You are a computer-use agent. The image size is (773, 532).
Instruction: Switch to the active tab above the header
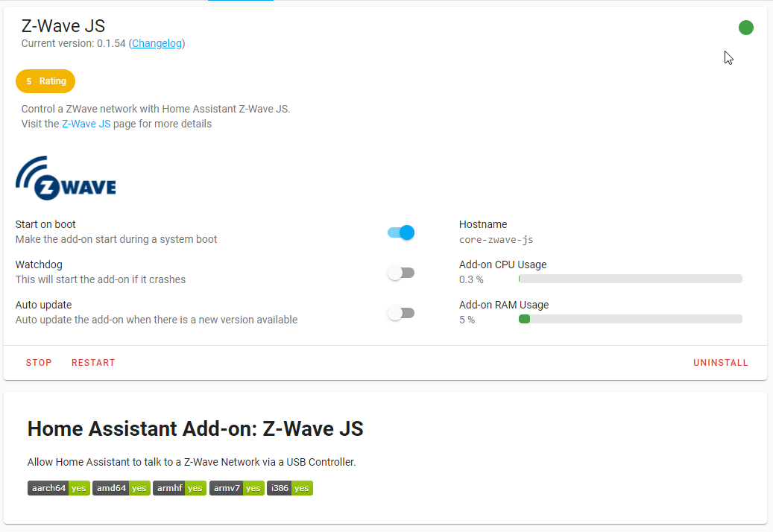click(x=240, y=3)
